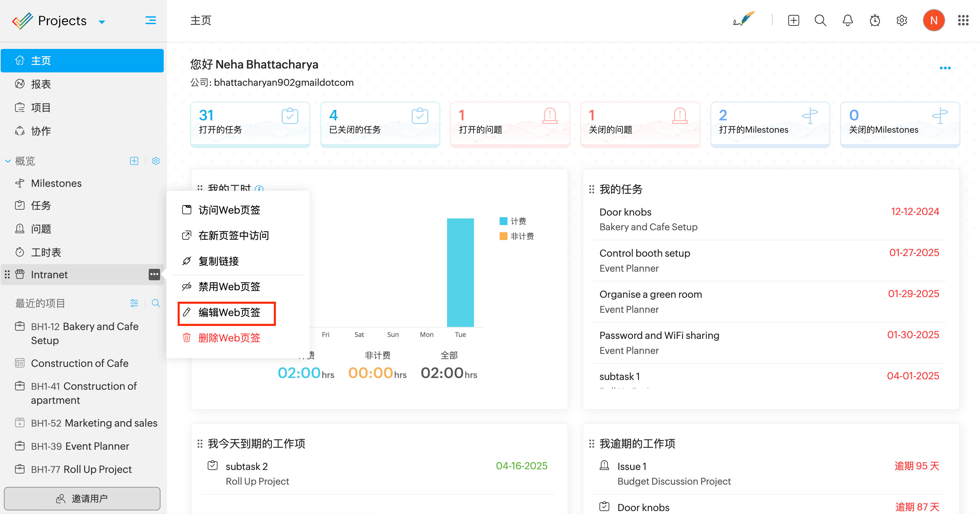The width and height of the screenshot is (980, 514).
Task: Open the timer stopwatch icon
Action: click(875, 21)
